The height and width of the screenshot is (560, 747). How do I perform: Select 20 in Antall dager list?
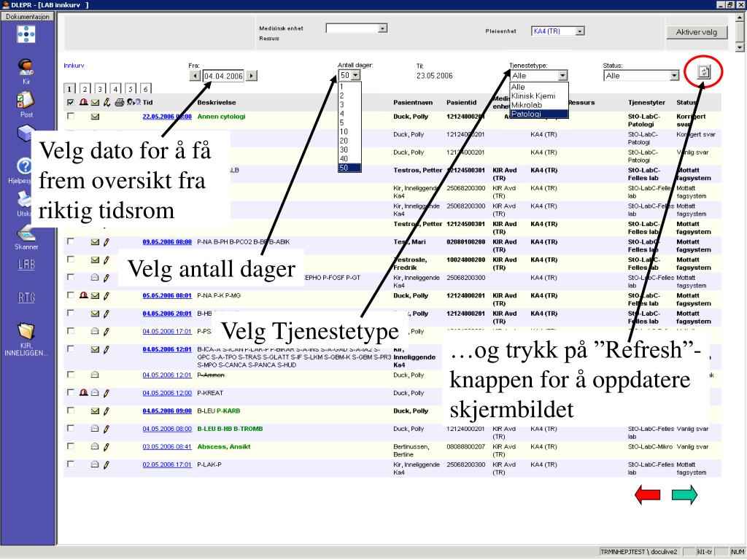(x=349, y=141)
